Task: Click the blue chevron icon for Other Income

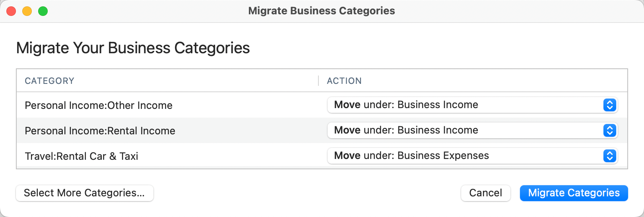Action: pos(609,105)
